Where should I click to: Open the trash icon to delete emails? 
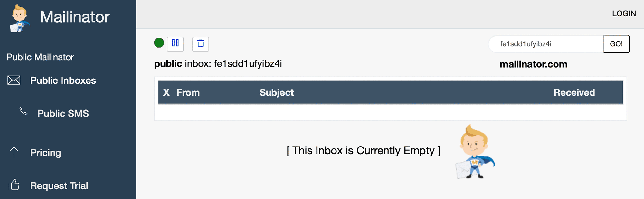click(x=200, y=44)
